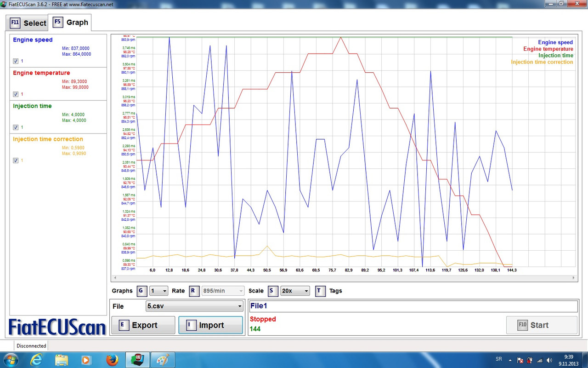
Task: Click the disabled Start button
Action: 542,325
